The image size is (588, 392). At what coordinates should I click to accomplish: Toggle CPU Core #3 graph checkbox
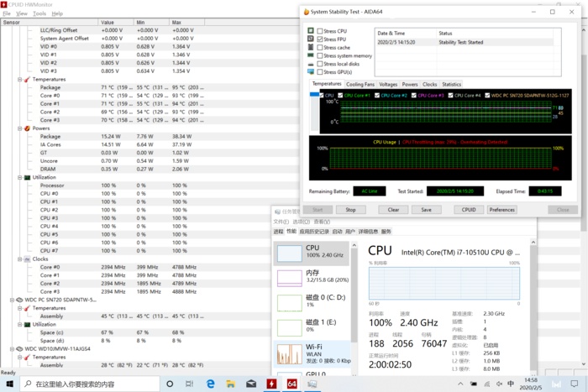point(413,95)
